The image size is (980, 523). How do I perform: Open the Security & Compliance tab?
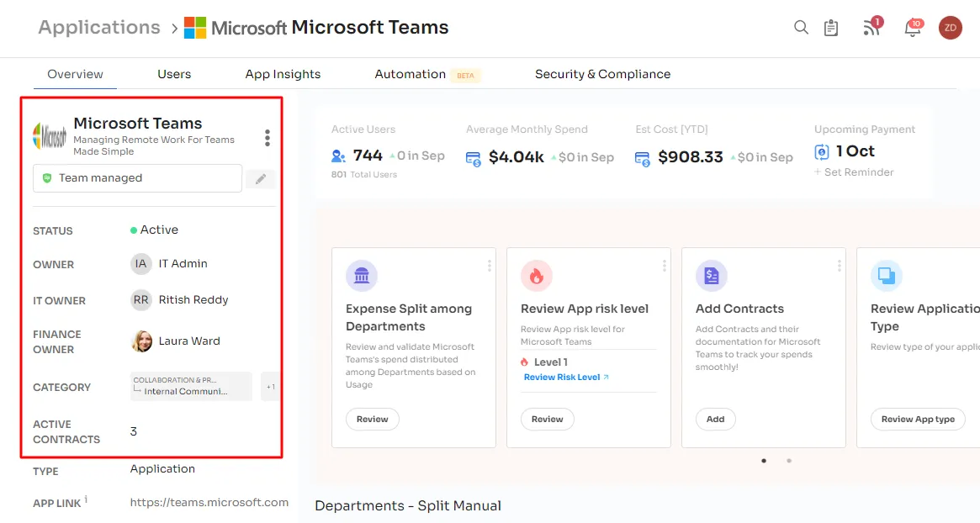click(602, 74)
